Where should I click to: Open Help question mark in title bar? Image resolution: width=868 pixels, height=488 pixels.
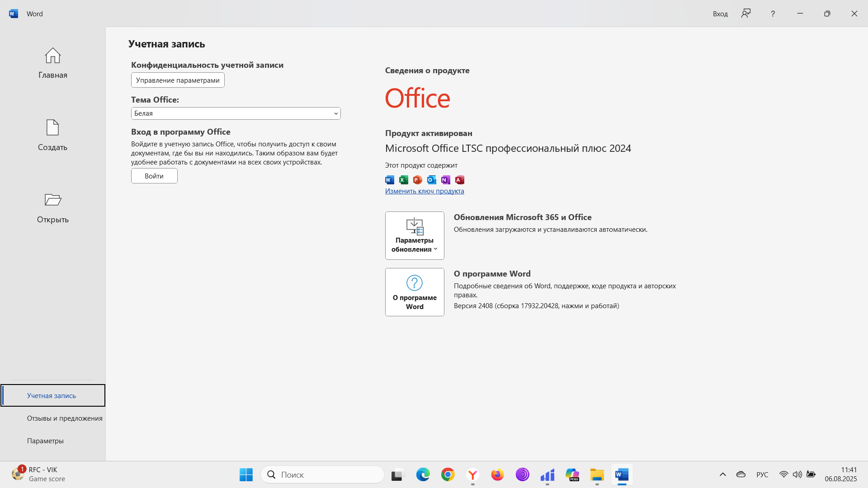pos(773,14)
